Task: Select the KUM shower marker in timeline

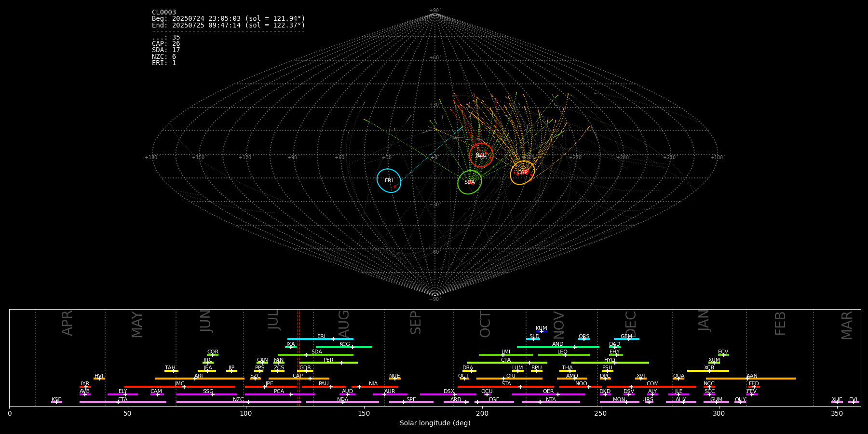Action: pos(542,331)
